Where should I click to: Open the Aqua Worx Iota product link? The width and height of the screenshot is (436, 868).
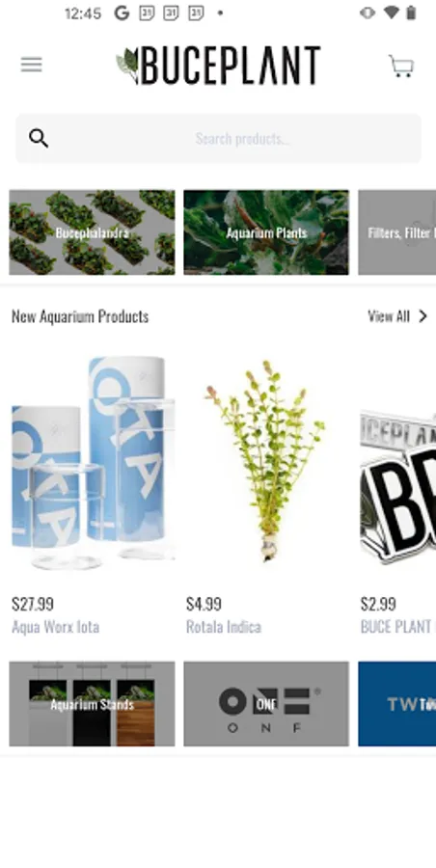tap(55, 627)
